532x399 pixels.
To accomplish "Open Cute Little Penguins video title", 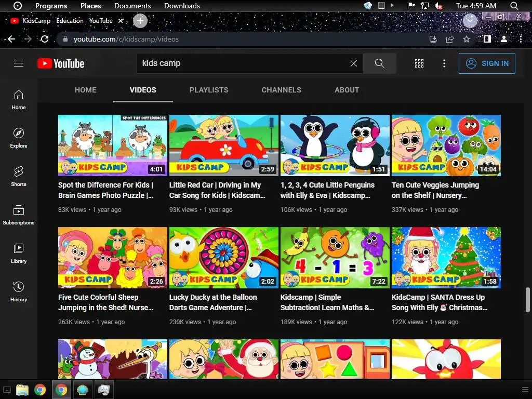I will click(x=327, y=190).
